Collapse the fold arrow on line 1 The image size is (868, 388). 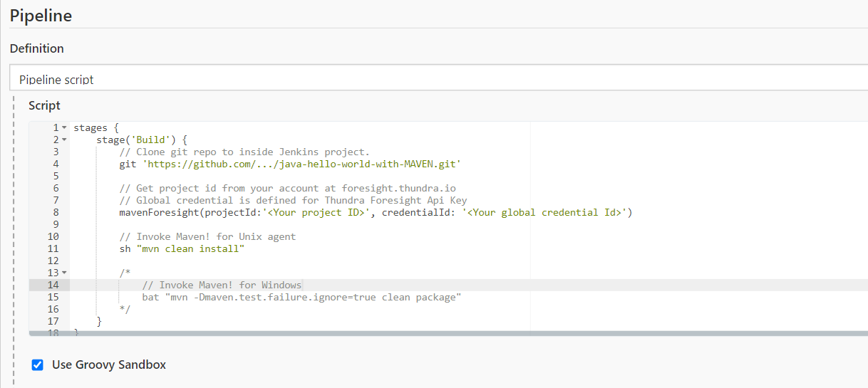[x=64, y=128]
